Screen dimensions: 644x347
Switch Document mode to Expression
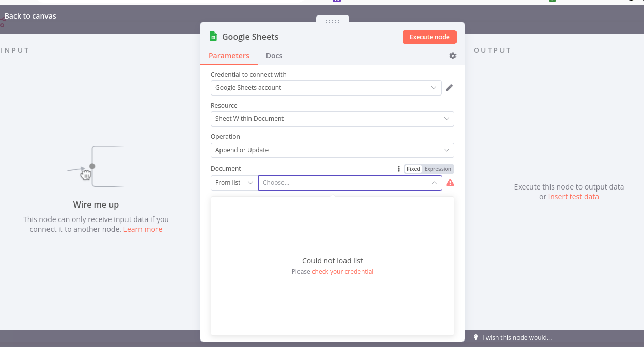pyautogui.click(x=438, y=169)
